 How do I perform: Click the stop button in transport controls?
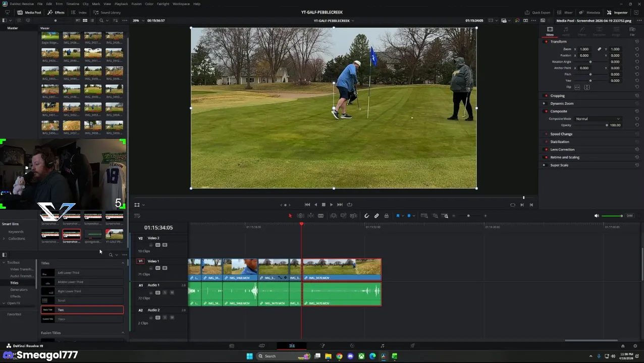324,205
